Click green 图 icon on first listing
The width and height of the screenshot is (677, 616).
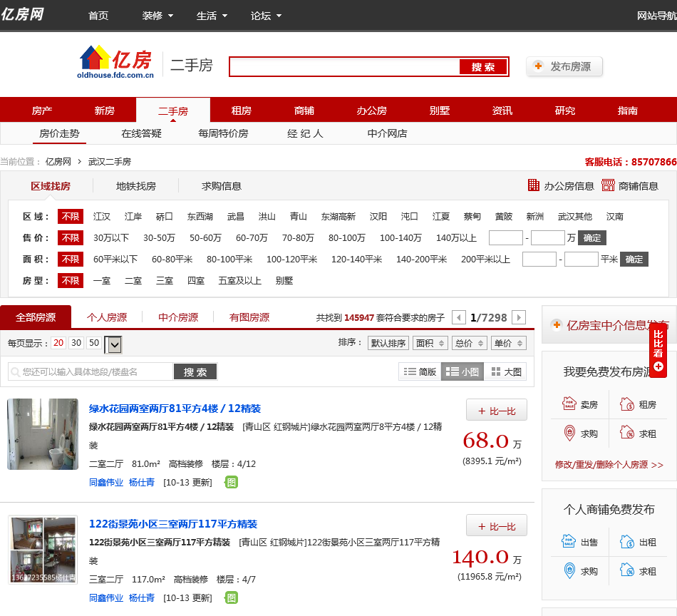click(231, 482)
